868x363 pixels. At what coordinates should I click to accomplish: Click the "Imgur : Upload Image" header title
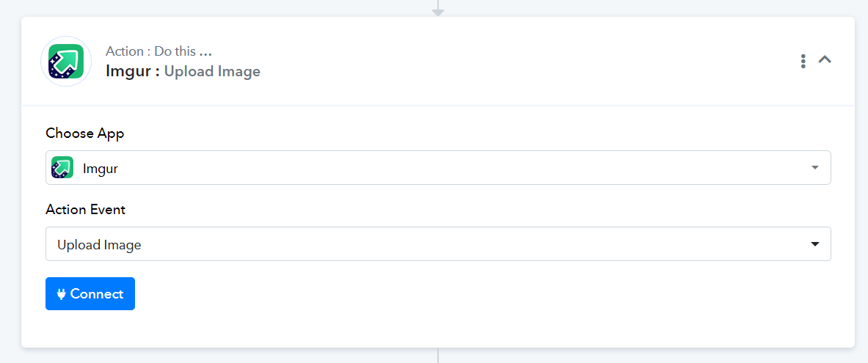[183, 71]
